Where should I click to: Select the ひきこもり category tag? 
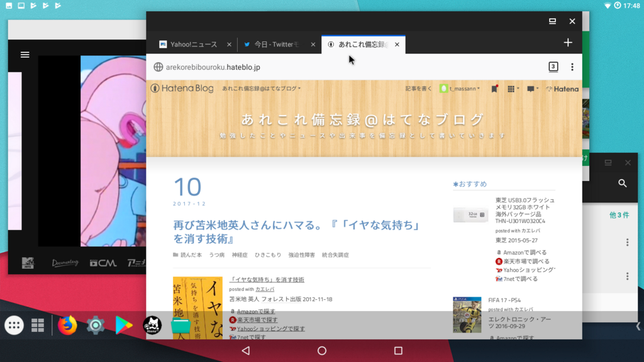tap(268, 255)
